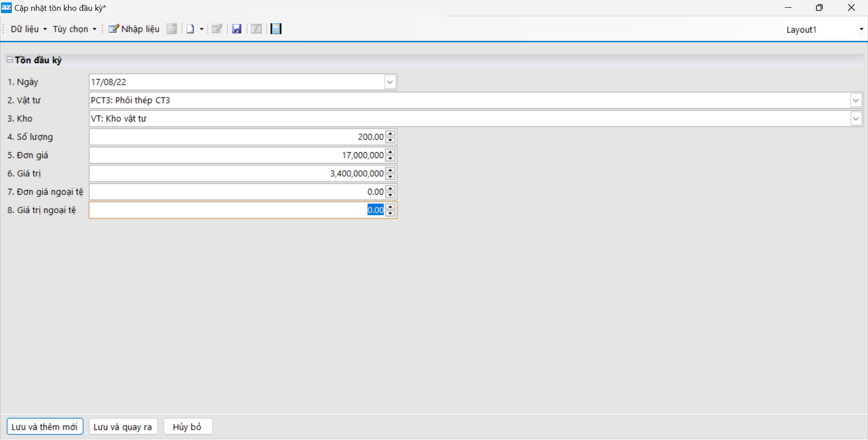Click into the Đơn giá ngoại tệ field
868x440 pixels.
(x=235, y=192)
